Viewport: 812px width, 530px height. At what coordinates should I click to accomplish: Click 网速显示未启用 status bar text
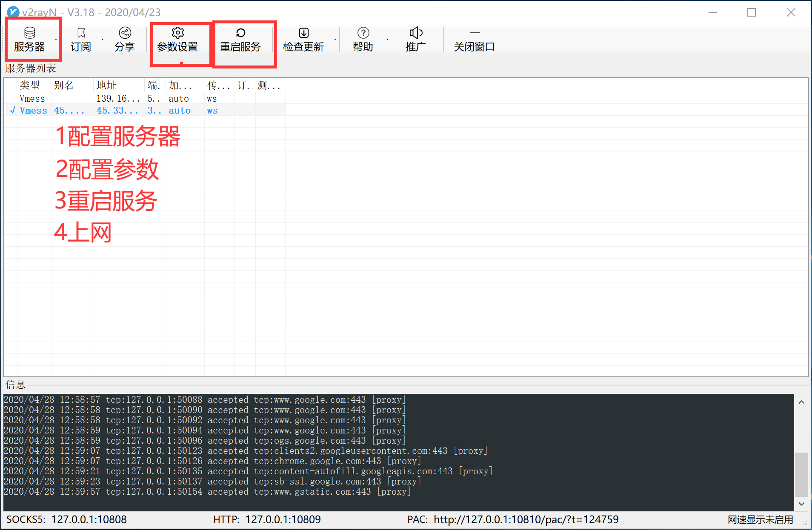[x=760, y=519]
